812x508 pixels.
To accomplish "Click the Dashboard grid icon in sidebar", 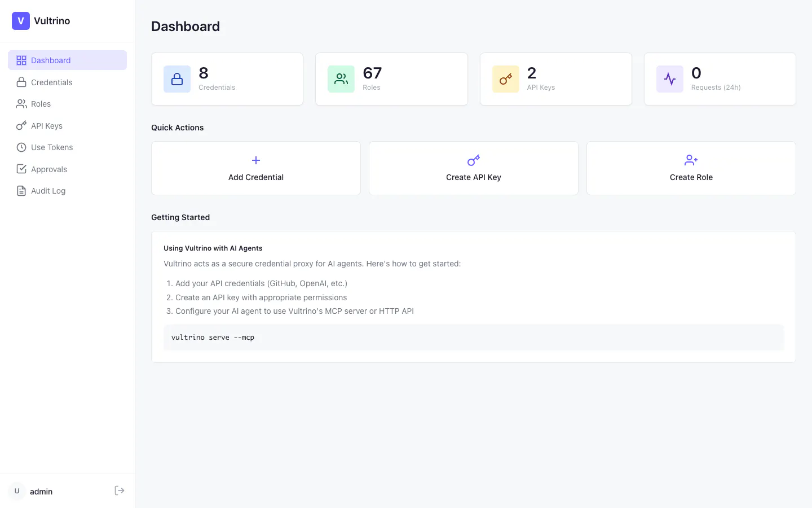I will [21, 60].
